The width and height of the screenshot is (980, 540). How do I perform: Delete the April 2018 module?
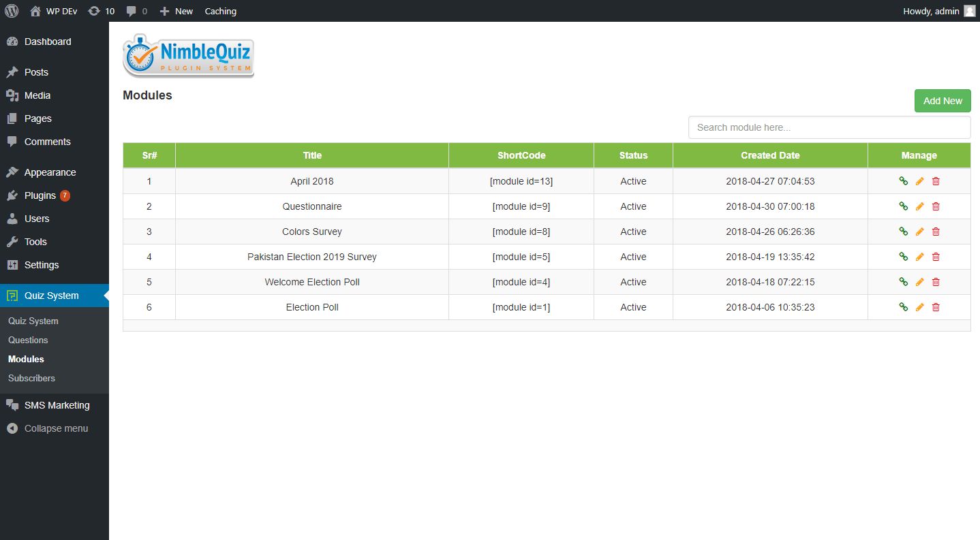[x=936, y=181]
